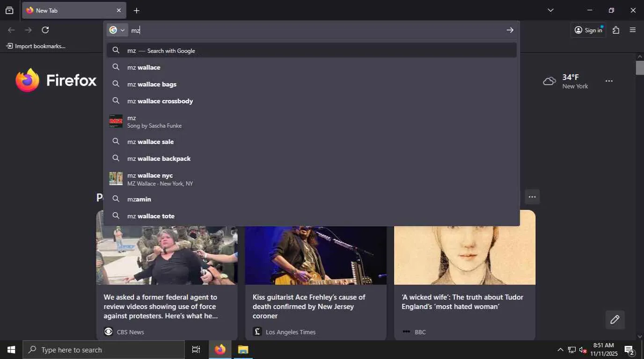Select the 'mz wallace bags' suggestion
Image resolution: width=644 pixels, height=359 pixels.
[x=312, y=84]
